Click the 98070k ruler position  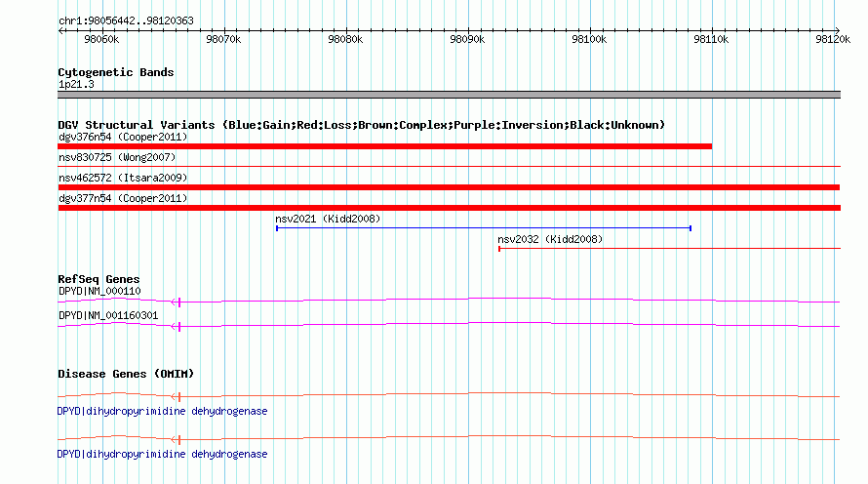(223, 39)
